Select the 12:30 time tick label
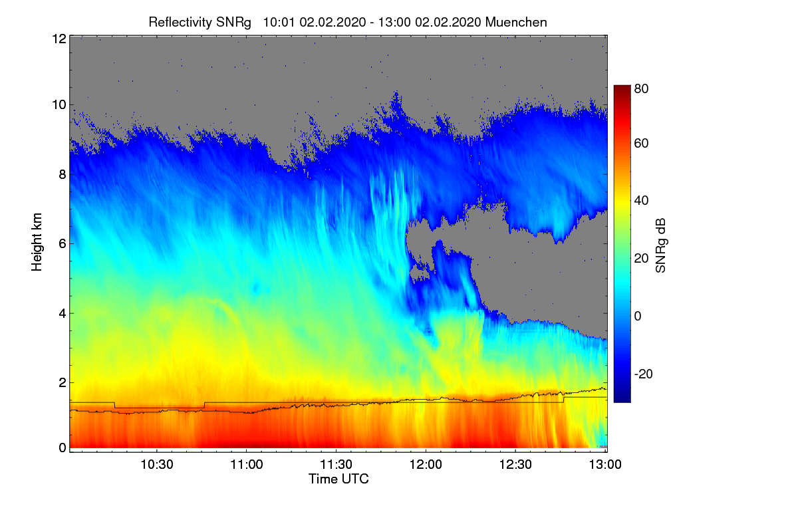The image size is (798, 532). point(516,465)
